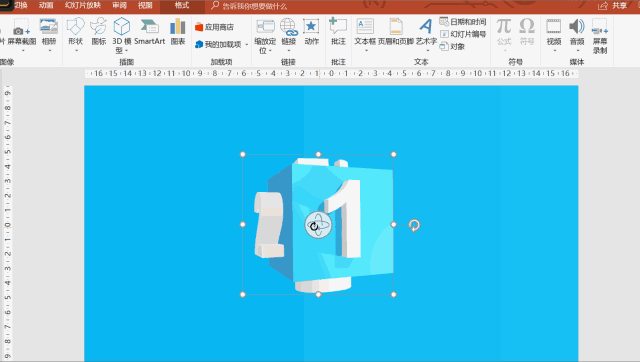Expand the My Add-ins dropdown arrow
640x362 pixels.
pyautogui.click(x=247, y=44)
